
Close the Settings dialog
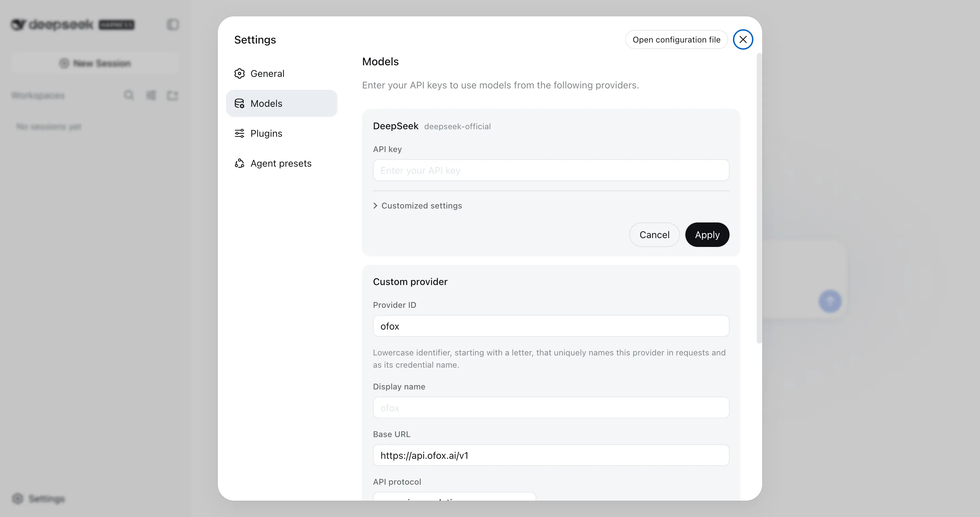742,39
